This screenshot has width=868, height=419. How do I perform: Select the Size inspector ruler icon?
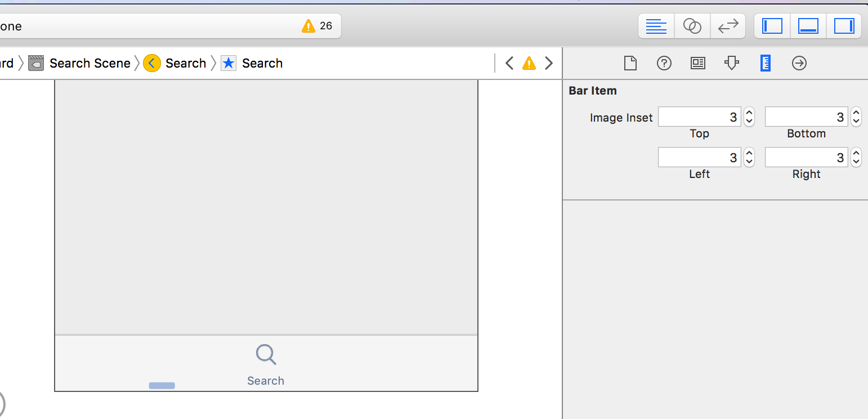click(765, 63)
